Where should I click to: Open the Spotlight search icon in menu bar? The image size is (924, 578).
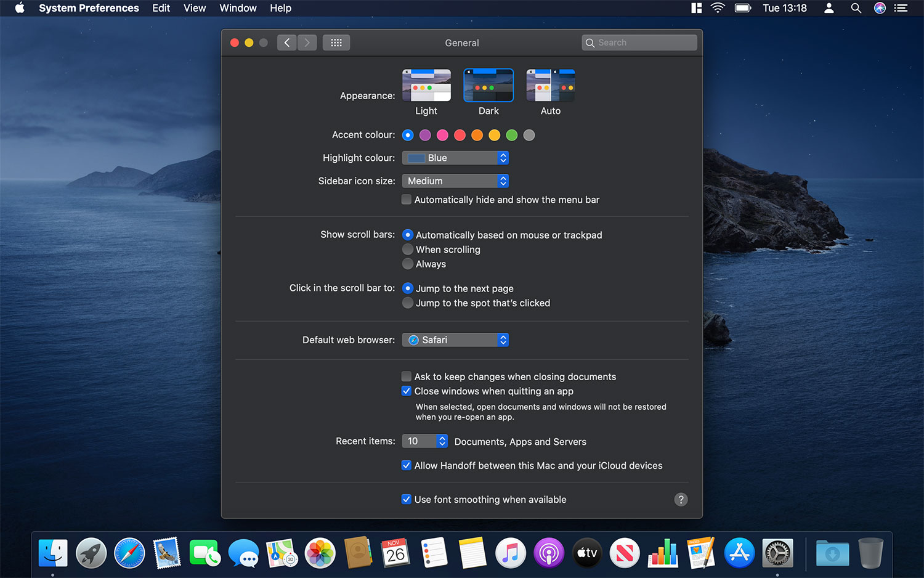click(856, 8)
